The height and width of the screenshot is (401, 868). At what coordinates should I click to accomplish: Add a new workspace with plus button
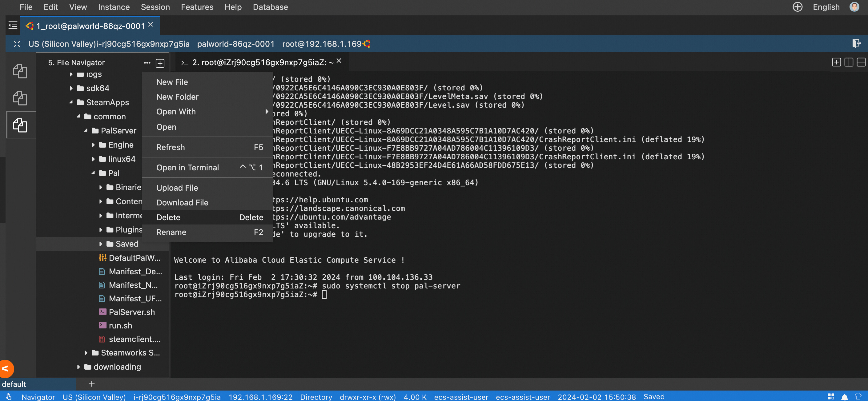[92, 384]
